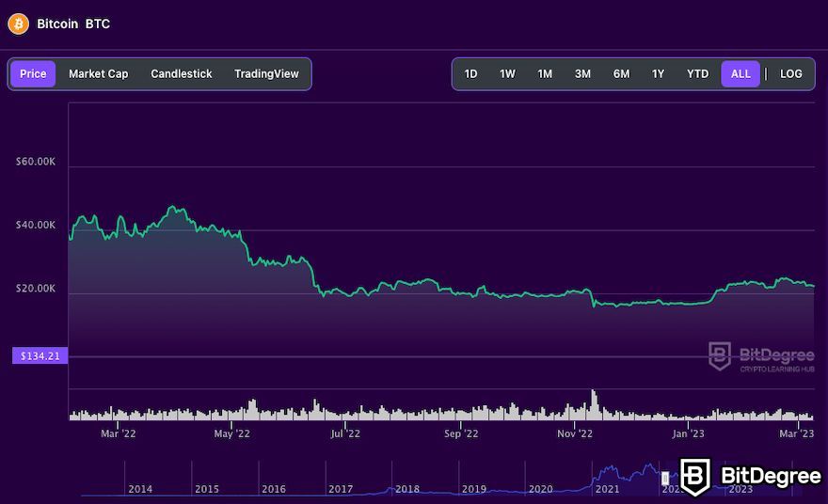
Task: Toggle the LOG scale option
Action: point(791,74)
